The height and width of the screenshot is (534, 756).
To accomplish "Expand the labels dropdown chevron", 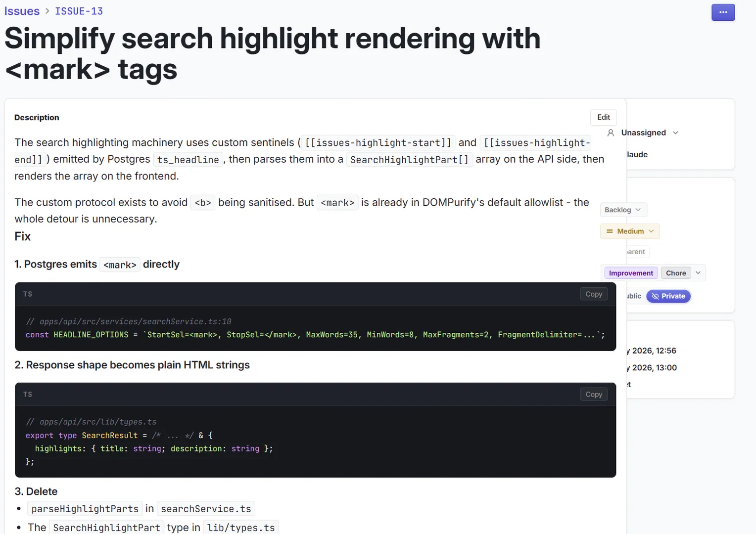I will click(x=698, y=273).
